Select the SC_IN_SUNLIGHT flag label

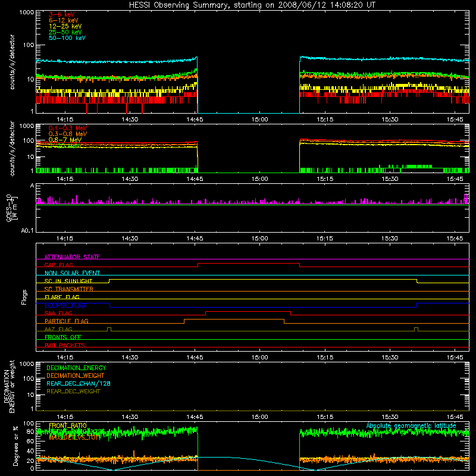click(68, 281)
